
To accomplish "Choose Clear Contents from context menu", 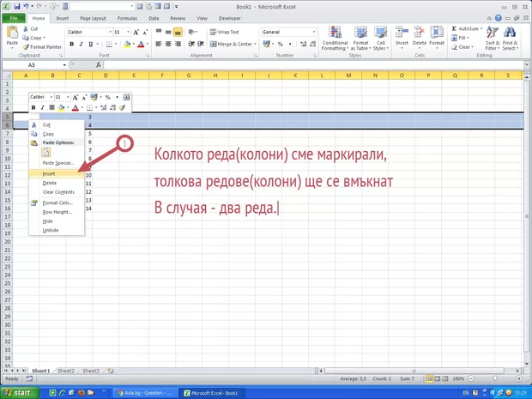I will click(x=57, y=192).
